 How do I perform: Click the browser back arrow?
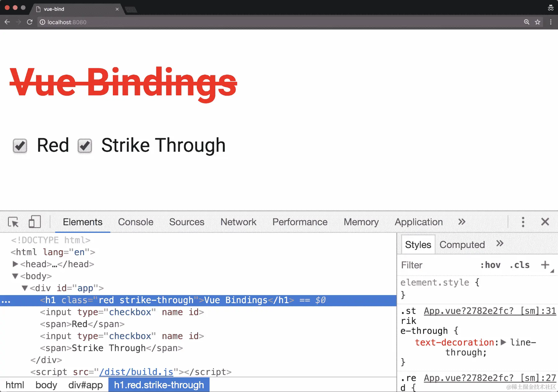[7, 22]
